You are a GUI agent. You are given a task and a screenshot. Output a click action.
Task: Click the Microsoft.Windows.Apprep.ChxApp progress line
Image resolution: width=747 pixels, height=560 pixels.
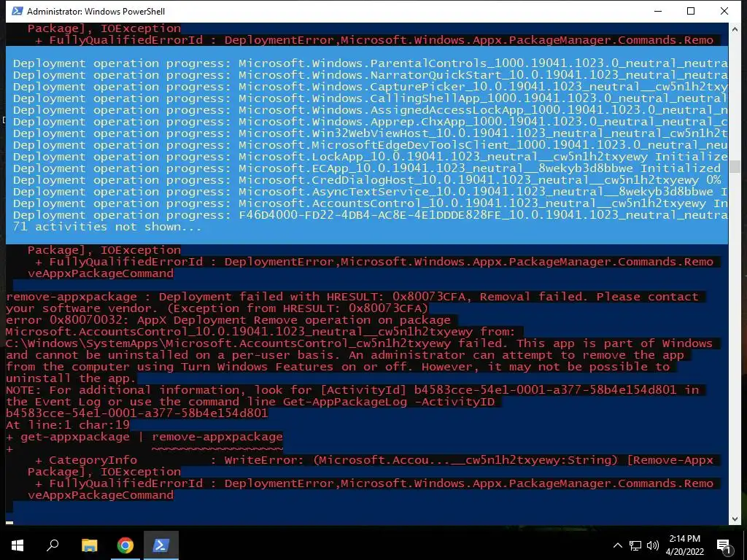tap(370, 122)
